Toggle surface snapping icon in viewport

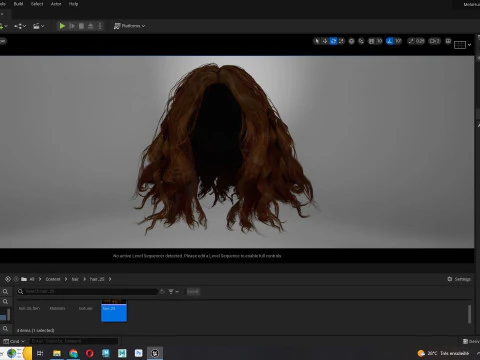[361, 41]
